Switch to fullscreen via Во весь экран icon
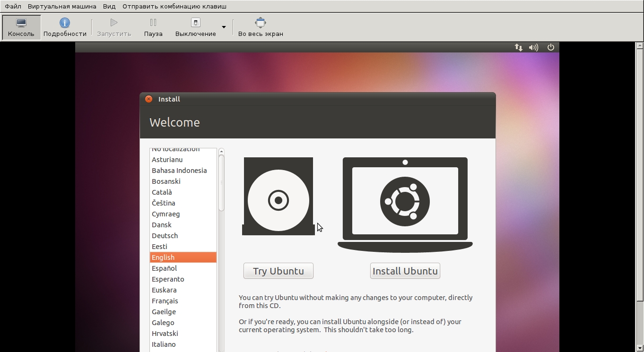The width and height of the screenshot is (644, 352). click(261, 22)
